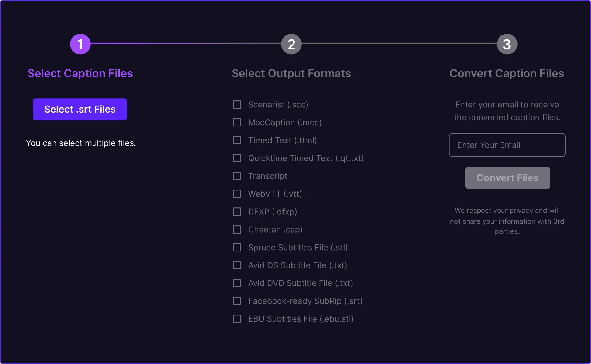Viewport: 591px width, 364px height.
Task: Check the MacCaption (.mcc) format option
Action: point(237,123)
